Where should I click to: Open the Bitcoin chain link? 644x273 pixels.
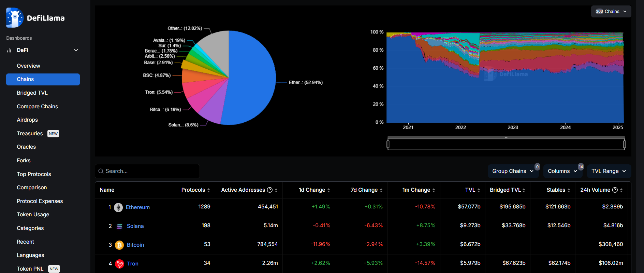pos(135,245)
